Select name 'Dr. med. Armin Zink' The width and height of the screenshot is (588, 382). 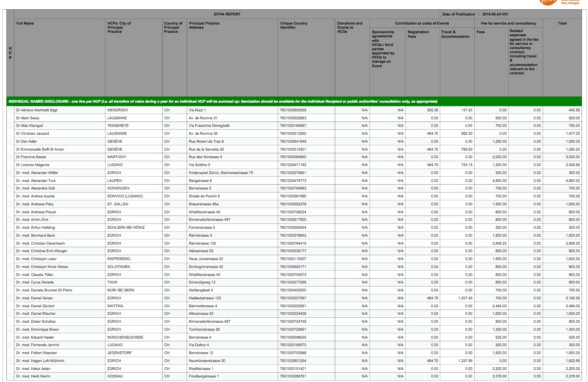(x=32, y=220)
